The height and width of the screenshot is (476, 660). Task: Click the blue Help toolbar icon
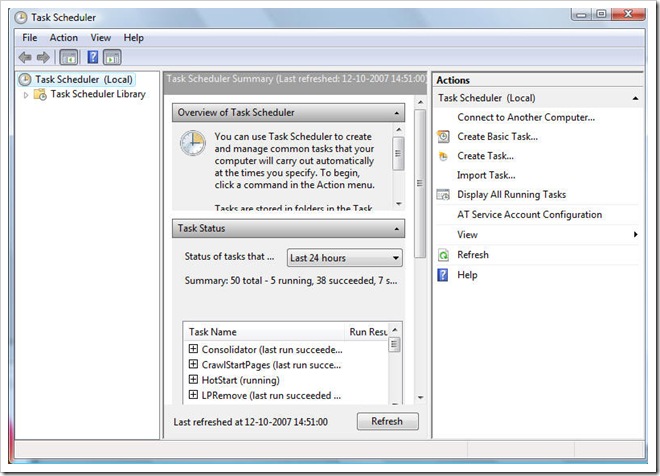point(93,57)
